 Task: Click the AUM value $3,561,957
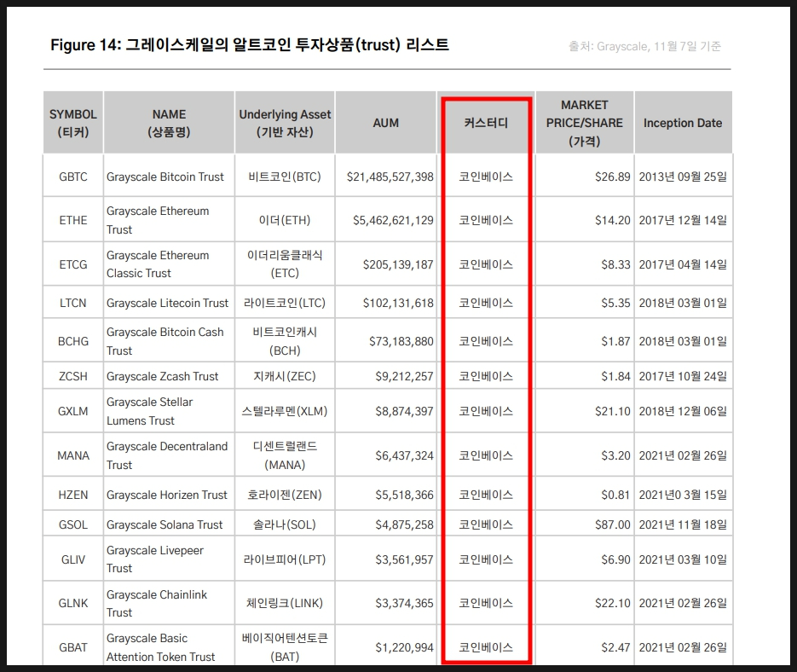(x=404, y=559)
